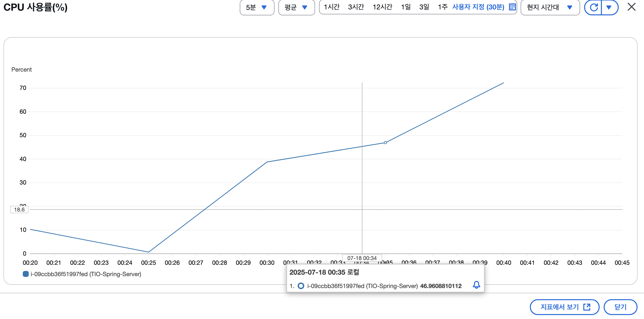Image resolution: width=644 pixels, height=319 pixels.
Task: Click the data point at 00:35
Action: [385, 143]
